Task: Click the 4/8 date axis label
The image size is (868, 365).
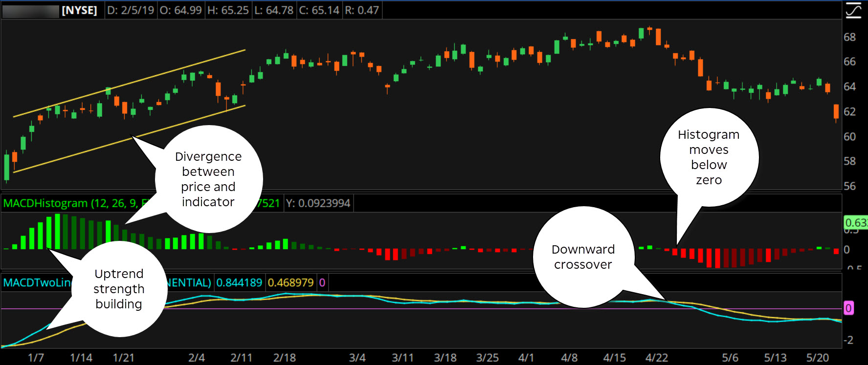Action: 569,358
